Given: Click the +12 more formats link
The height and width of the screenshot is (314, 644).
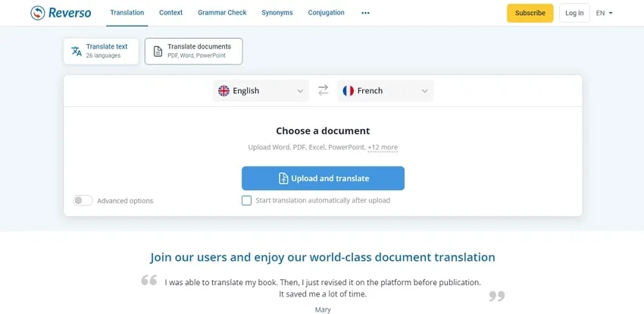Looking at the screenshot, I should [x=383, y=147].
